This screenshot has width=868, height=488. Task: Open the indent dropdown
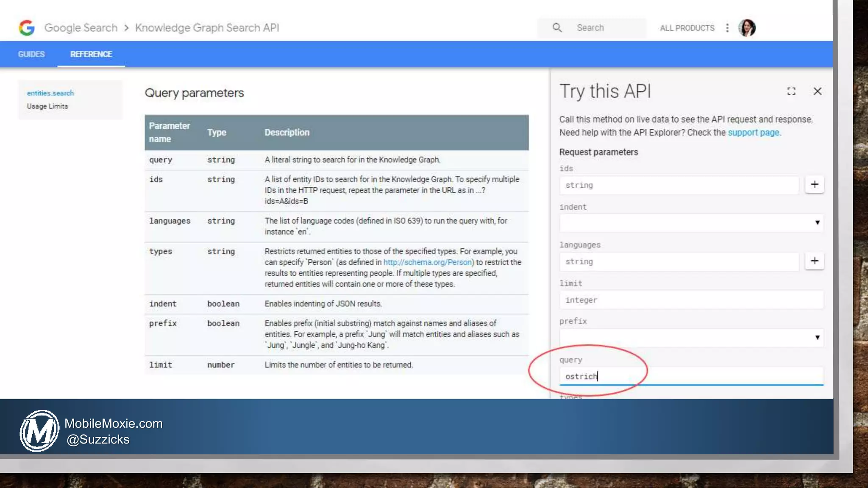click(691, 223)
